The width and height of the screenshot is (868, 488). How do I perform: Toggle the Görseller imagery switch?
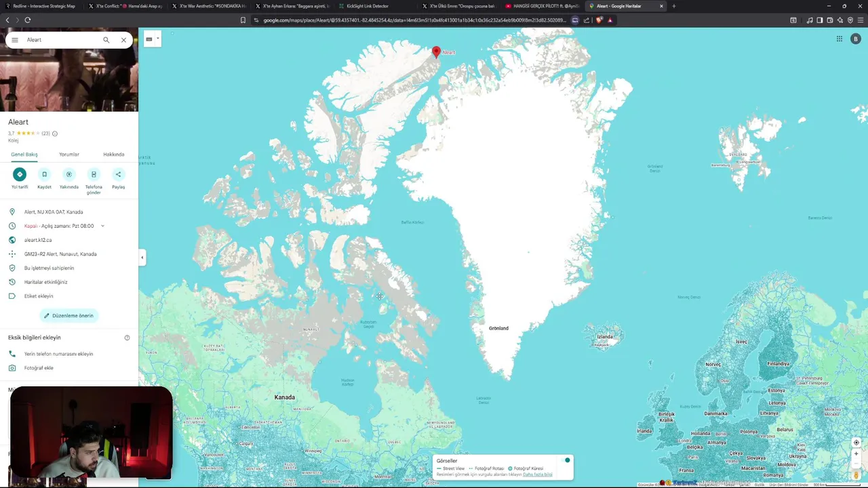tap(567, 460)
